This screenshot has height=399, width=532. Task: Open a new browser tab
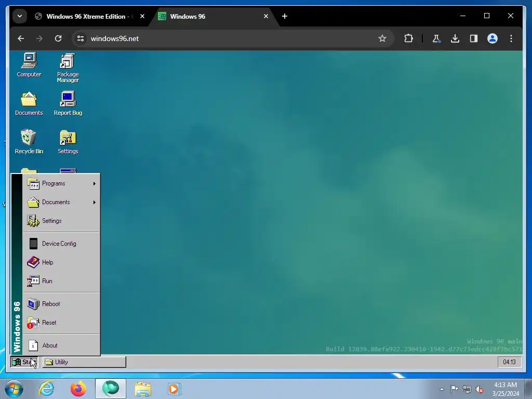point(285,16)
